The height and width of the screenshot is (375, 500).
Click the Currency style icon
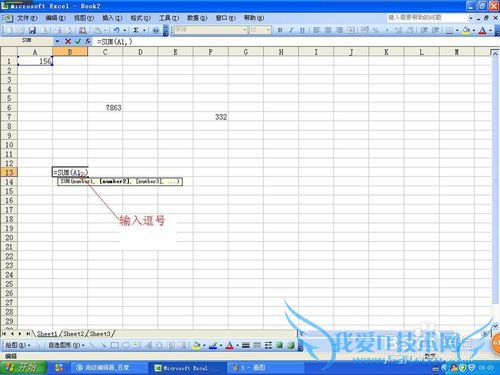click(x=365, y=30)
